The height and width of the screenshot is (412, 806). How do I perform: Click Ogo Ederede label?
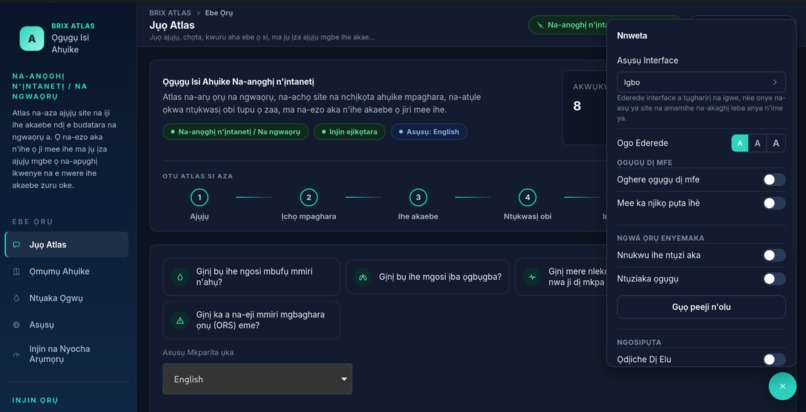click(643, 143)
